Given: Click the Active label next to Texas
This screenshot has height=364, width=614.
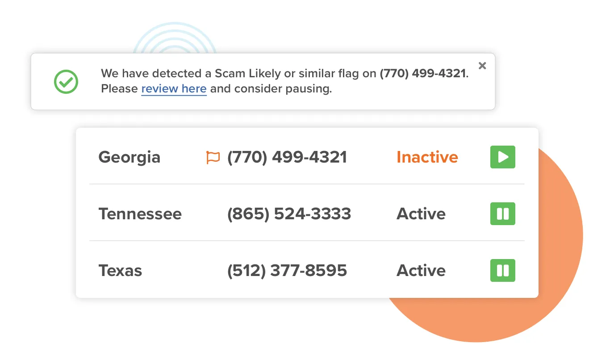Looking at the screenshot, I should click(x=421, y=270).
